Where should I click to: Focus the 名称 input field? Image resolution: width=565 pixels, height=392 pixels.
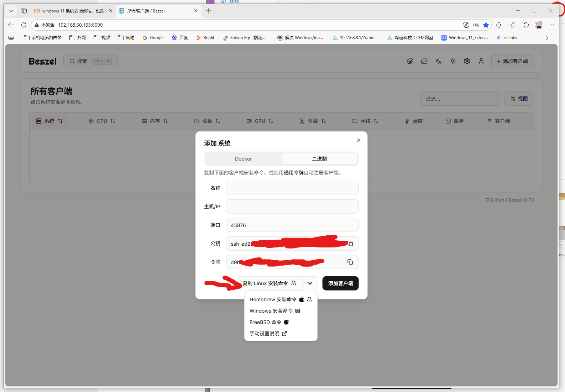pyautogui.click(x=292, y=188)
